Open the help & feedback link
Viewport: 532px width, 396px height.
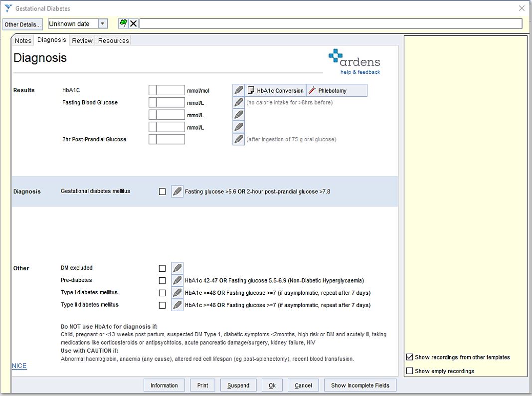point(360,72)
